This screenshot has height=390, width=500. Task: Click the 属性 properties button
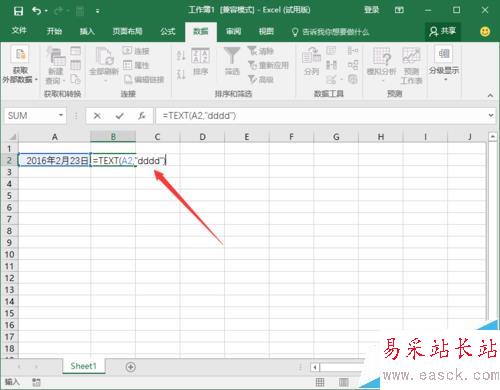[x=136, y=65]
